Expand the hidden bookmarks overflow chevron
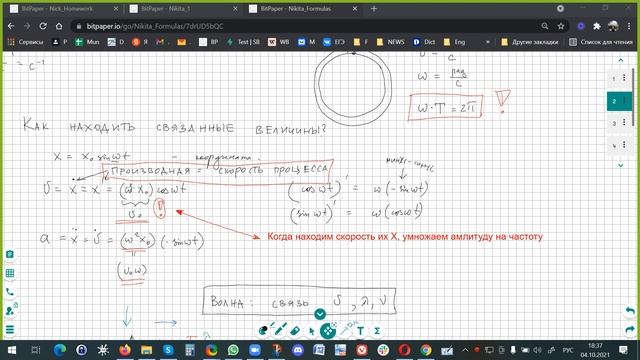Viewport: 640px width, 360px height. point(488,42)
